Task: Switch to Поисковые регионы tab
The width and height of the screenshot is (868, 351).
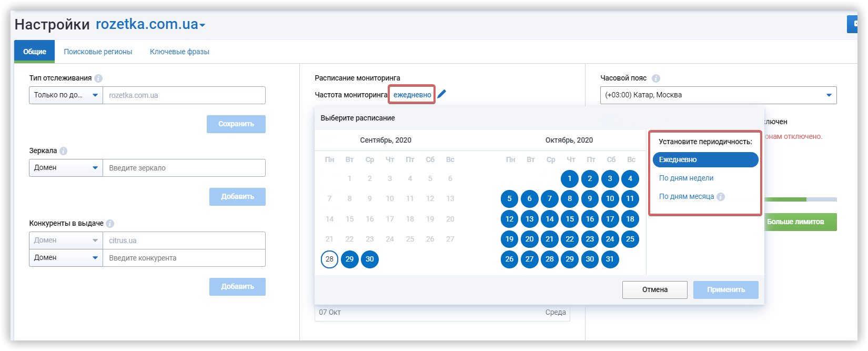Action: 98,52
